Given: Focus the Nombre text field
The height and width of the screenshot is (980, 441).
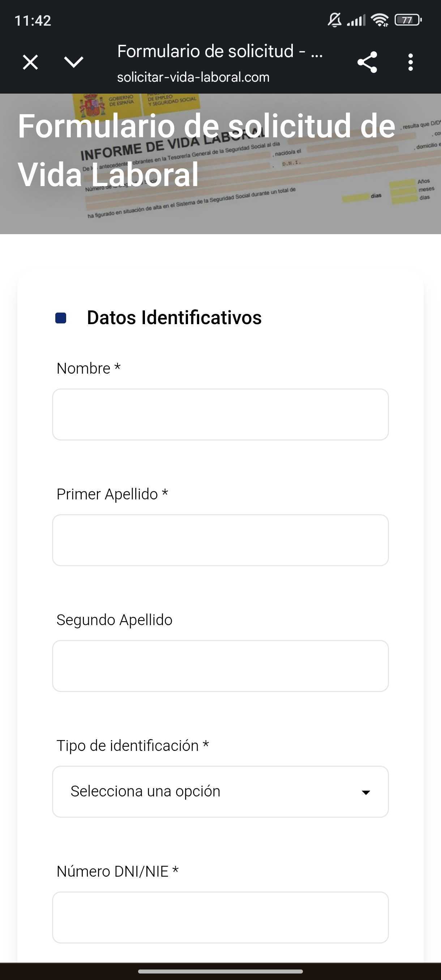Looking at the screenshot, I should 220,414.
